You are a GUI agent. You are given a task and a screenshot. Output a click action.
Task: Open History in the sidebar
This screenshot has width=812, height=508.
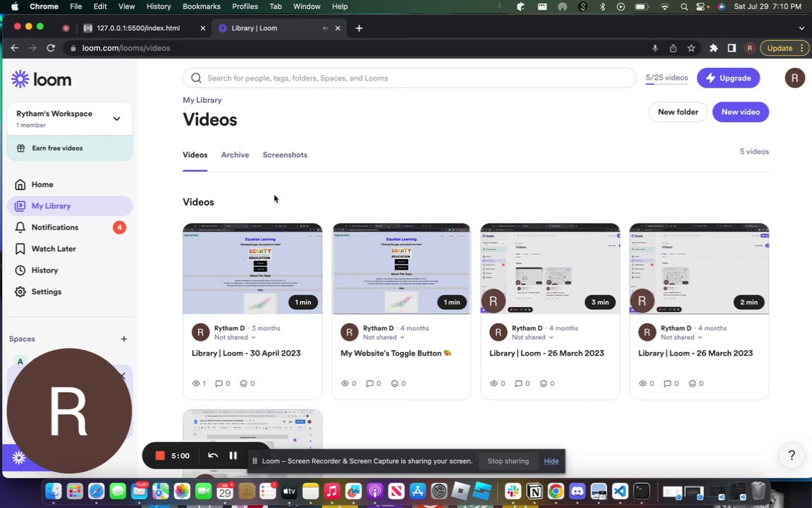tap(70, 270)
